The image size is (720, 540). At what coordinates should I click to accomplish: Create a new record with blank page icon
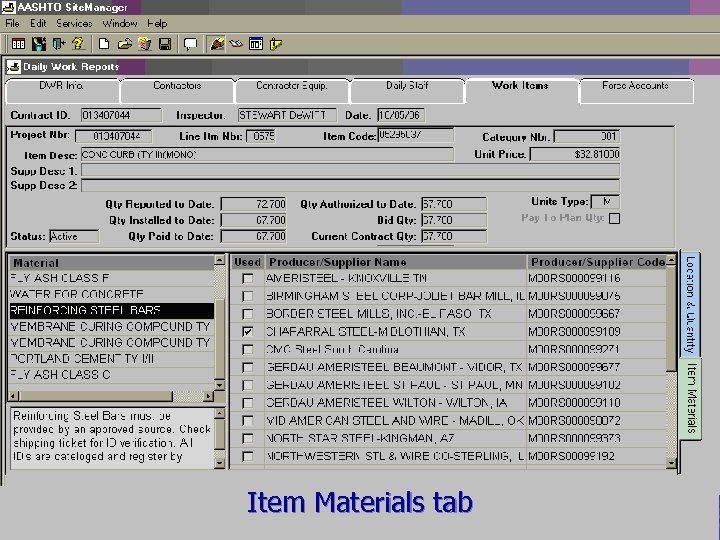point(104,44)
